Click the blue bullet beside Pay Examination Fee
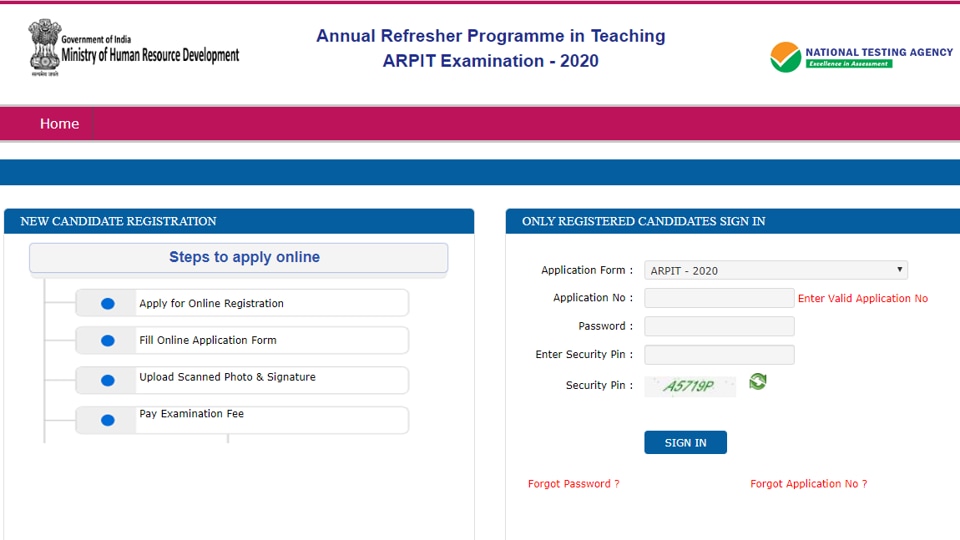 [108, 420]
